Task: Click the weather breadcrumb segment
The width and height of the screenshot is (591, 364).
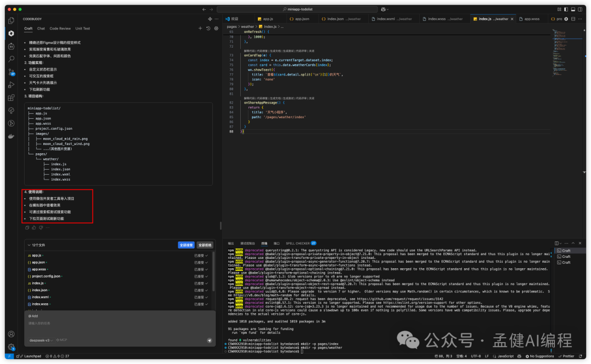Action: tap(247, 27)
